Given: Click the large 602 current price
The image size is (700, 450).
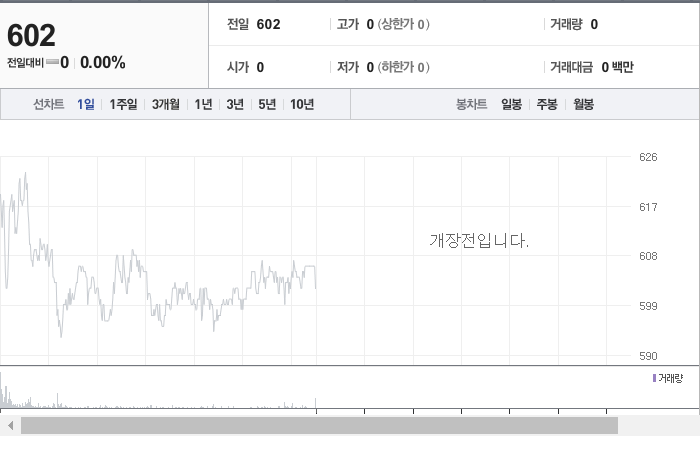Looking at the screenshot, I should (x=31, y=35).
